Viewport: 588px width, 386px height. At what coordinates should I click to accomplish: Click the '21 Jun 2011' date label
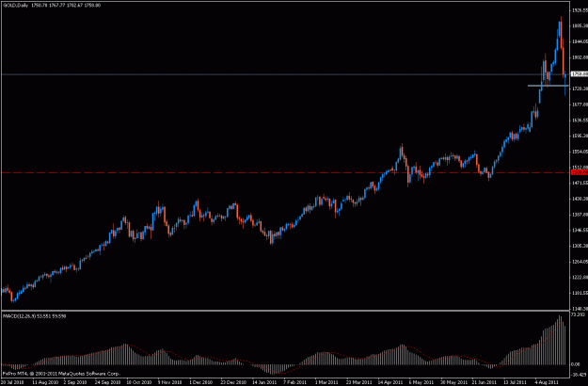485,382
